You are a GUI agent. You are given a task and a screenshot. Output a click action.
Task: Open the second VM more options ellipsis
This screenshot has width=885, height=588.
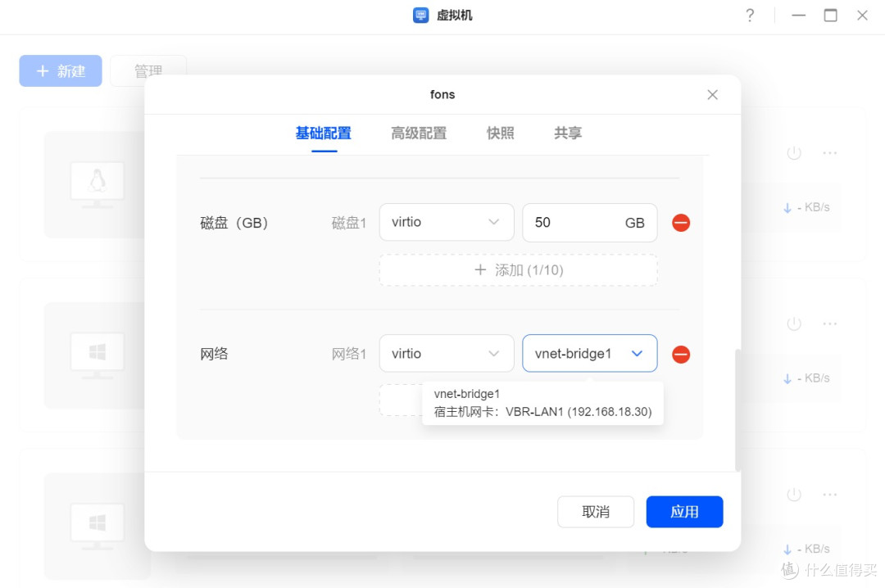click(830, 323)
